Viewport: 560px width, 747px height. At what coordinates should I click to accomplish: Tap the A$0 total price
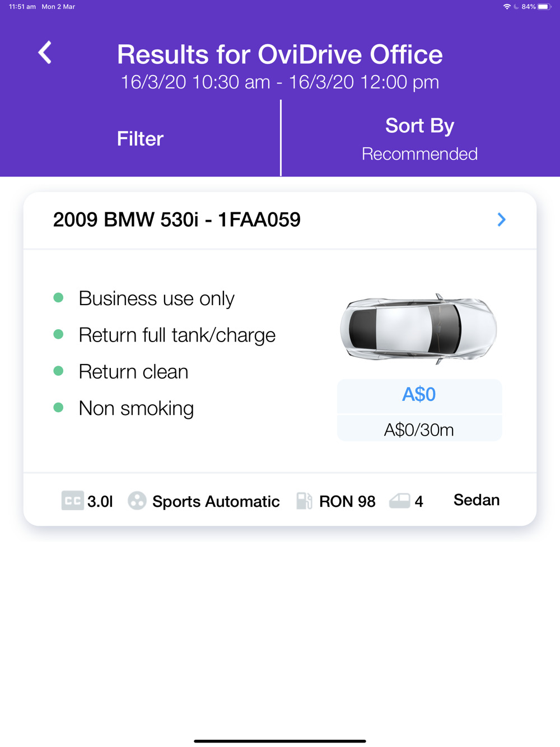(419, 395)
